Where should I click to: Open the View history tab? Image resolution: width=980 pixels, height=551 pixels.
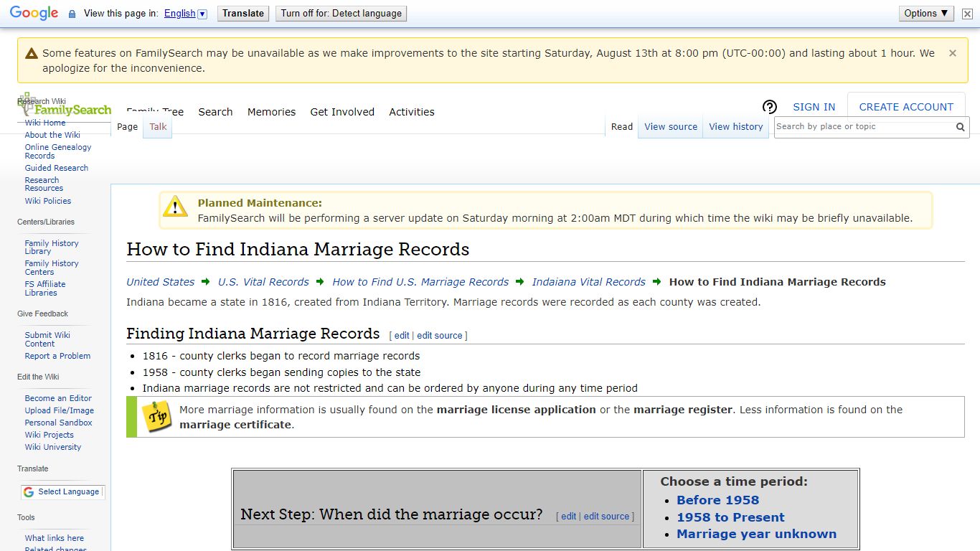click(x=736, y=127)
